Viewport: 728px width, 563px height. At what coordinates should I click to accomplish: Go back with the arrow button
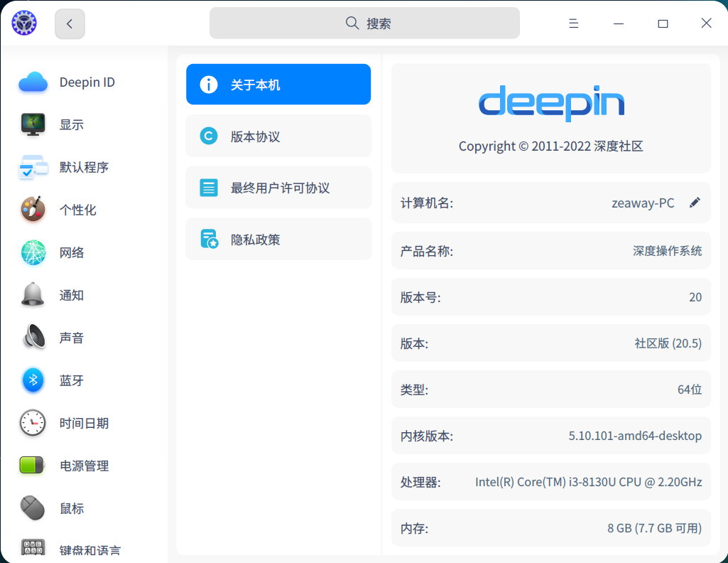(70, 23)
